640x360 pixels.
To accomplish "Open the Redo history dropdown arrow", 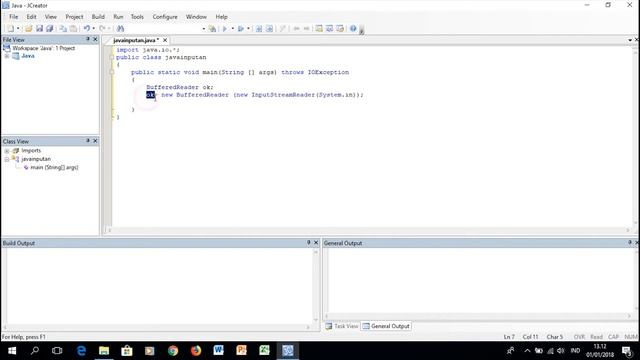I will coord(109,29).
